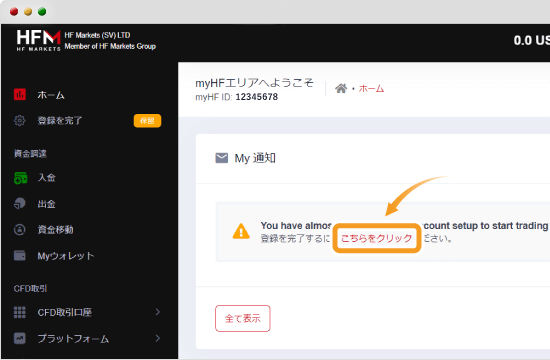
Task: Expand the CFD取引口座 submenu chevron
Action: (x=158, y=312)
